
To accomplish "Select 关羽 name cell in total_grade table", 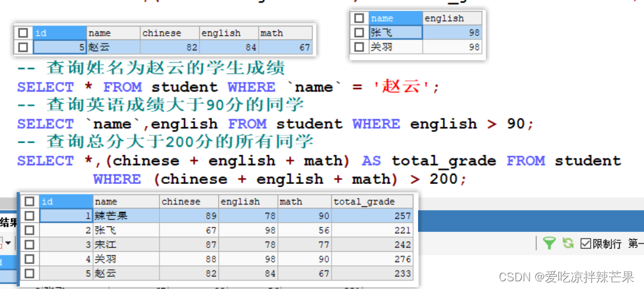I will (126, 259).
